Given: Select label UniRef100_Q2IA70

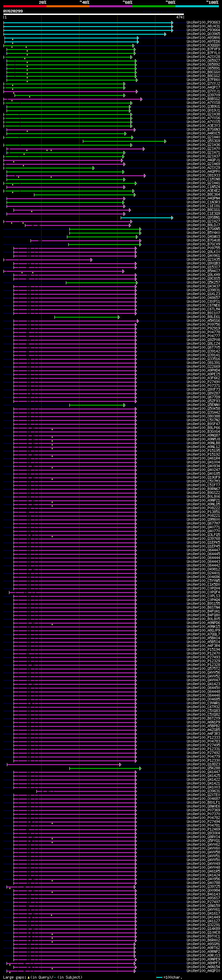Looking at the screenshot, I should coord(203,149).
